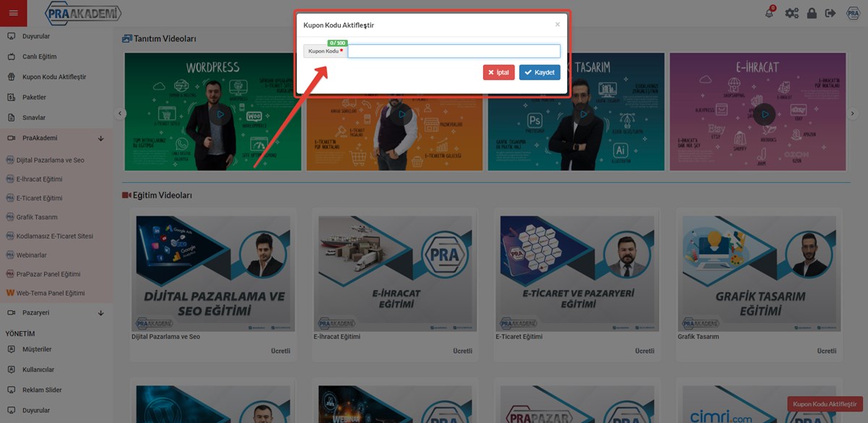Click next arrow of video carousel
The height and width of the screenshot is (423, 868).
click(853, 114)
